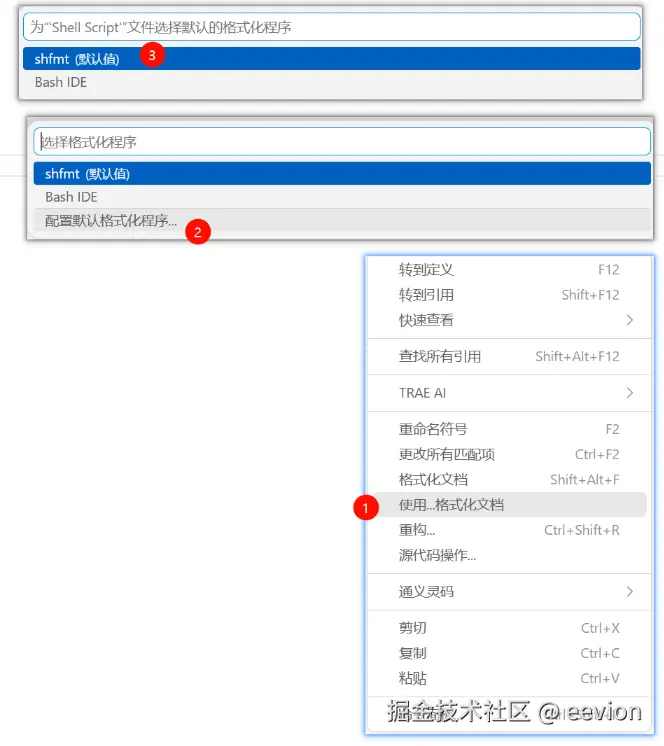The image size is (664, 746).
Task: Select 使用...格式化文档 menu entry
Action: coord(509,505)
